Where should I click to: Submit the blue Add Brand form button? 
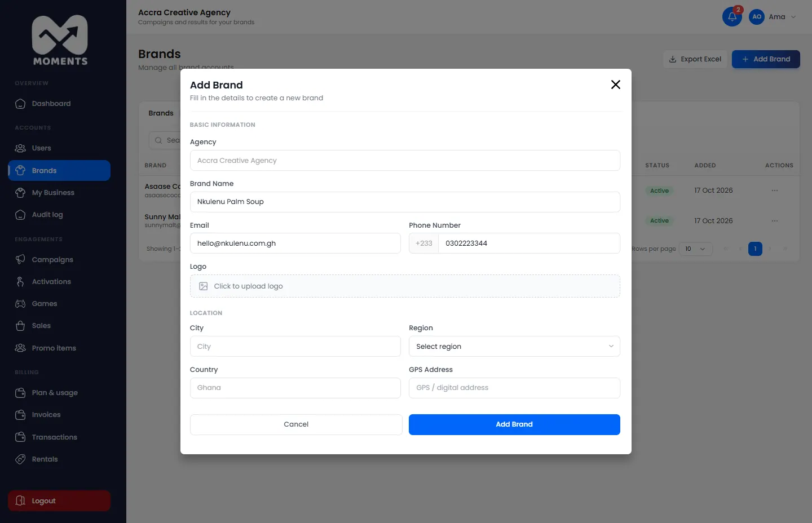[x=514, y=424]
